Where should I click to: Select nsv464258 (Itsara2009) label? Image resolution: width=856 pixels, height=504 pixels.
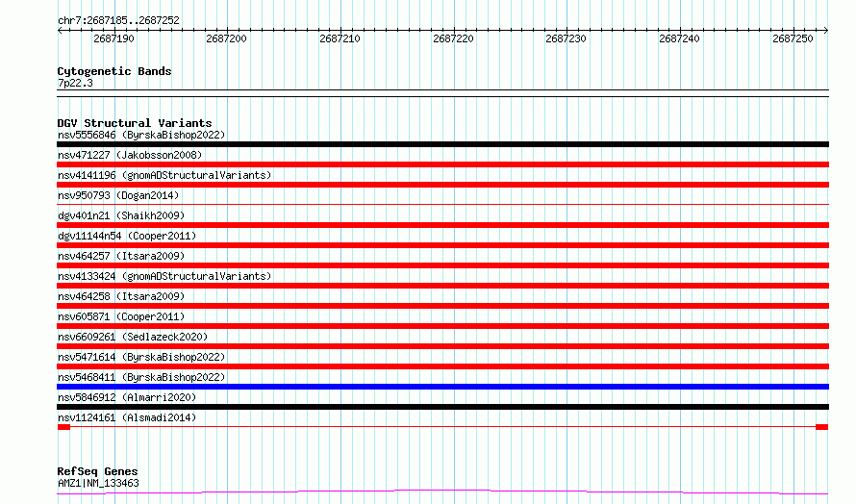click(x=121, y=296)
